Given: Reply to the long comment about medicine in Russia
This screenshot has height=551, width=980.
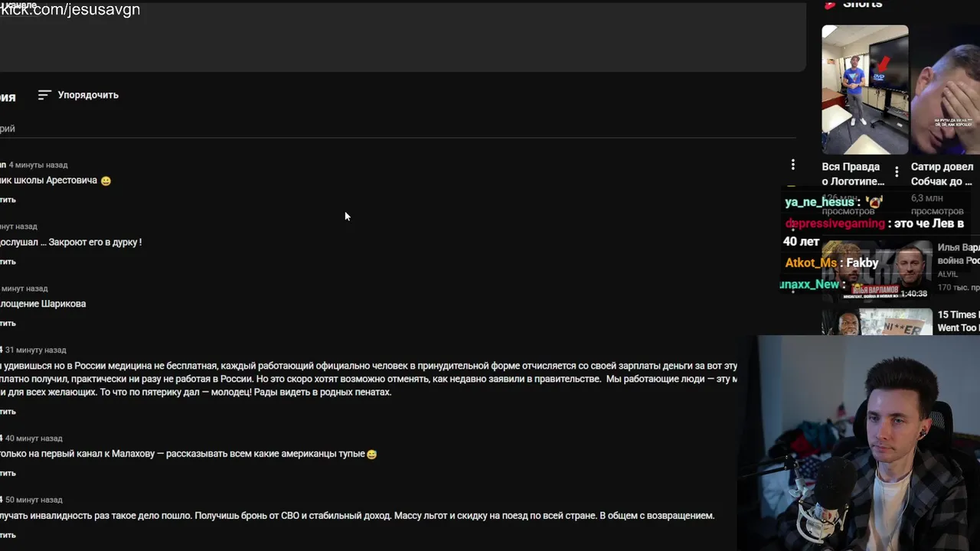Looking at the screenshot, I should click(x=8, y=412).
